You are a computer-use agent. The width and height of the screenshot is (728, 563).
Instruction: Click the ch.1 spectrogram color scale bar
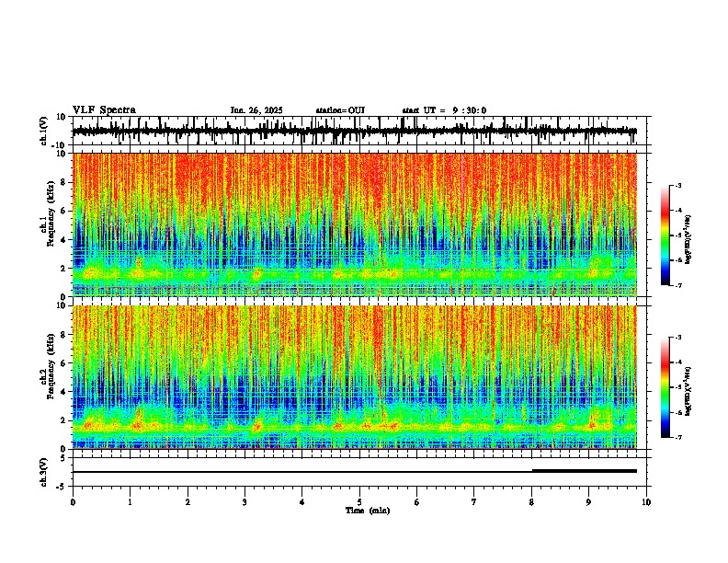(x=665, y=236)
